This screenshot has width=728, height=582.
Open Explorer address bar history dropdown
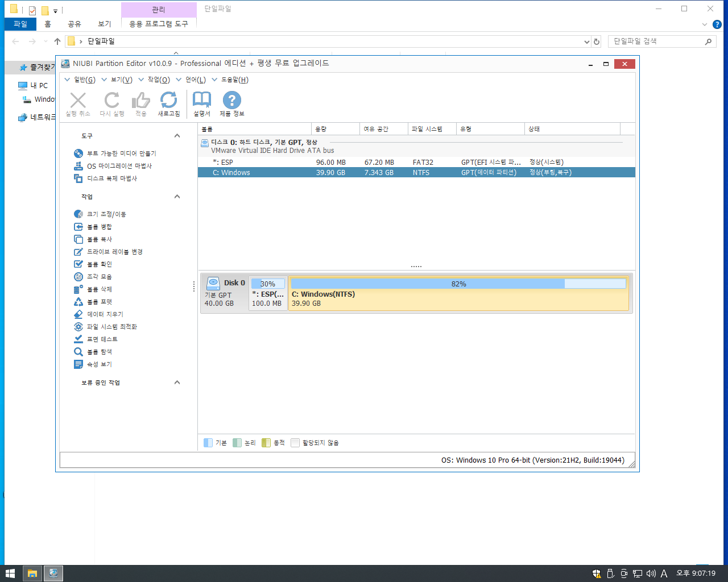click(587, 41)
